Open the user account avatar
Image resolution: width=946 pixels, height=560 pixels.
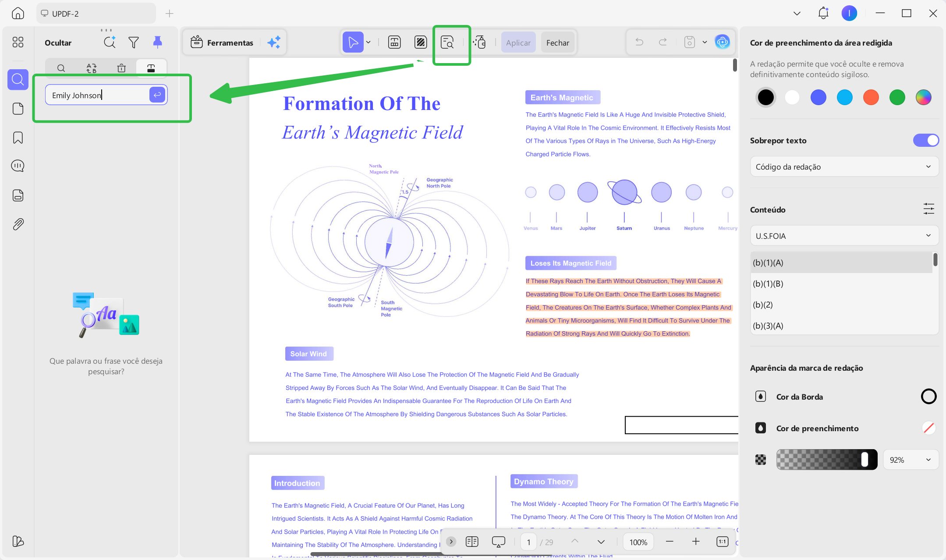pyautogui.click(x=849, y=13)
